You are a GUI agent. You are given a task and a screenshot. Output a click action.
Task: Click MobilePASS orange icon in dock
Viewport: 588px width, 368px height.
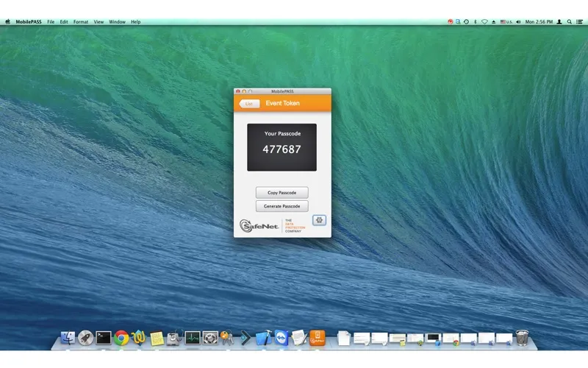[317, 338]
